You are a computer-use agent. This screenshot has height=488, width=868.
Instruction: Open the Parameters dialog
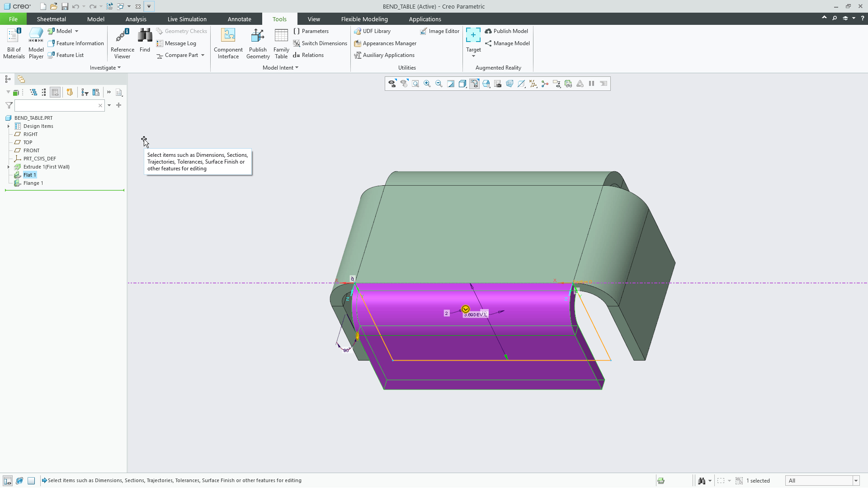[311, 31]
